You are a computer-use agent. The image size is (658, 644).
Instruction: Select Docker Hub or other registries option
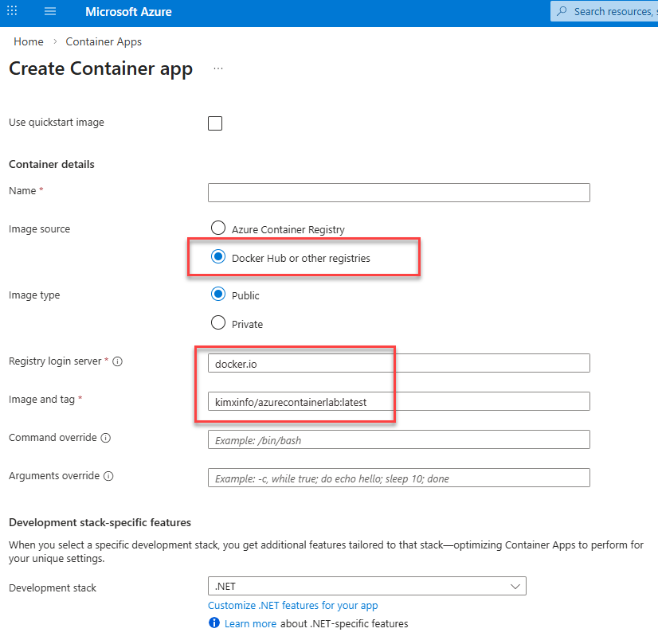click(218, 256)
